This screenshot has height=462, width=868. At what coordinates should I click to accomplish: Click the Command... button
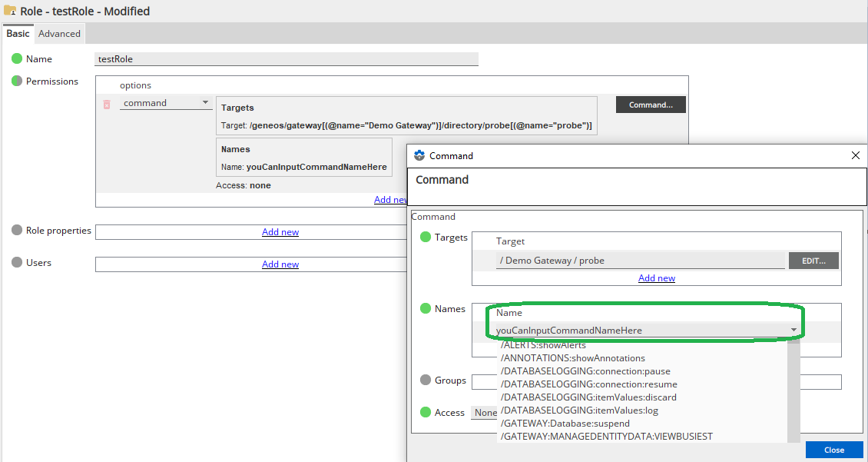pyautogui.click(x=651, y=105)
